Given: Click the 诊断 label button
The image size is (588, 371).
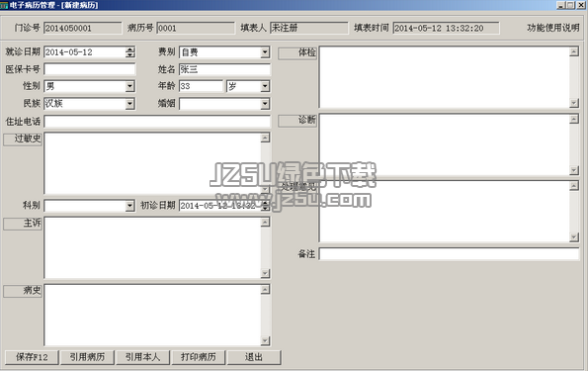Looking at the screenshot, I should (x=297, y=120).
